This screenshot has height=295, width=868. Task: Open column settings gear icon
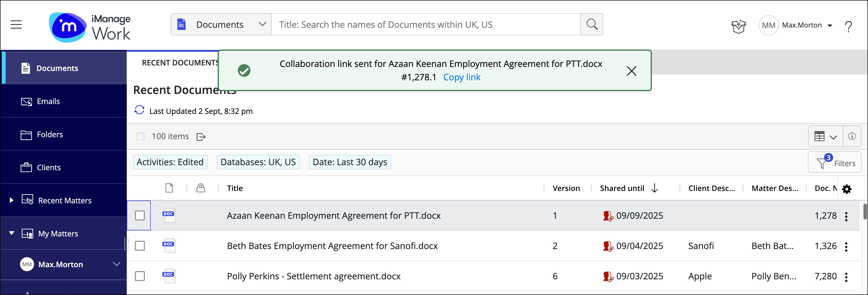(x=847, y=189)
